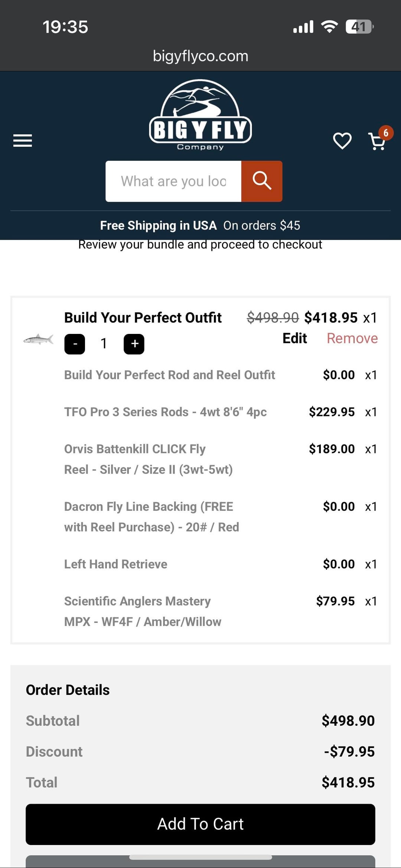Click the orange search magnifier button
The width and height of the screenshot is (401, 868).
[262, 181]
